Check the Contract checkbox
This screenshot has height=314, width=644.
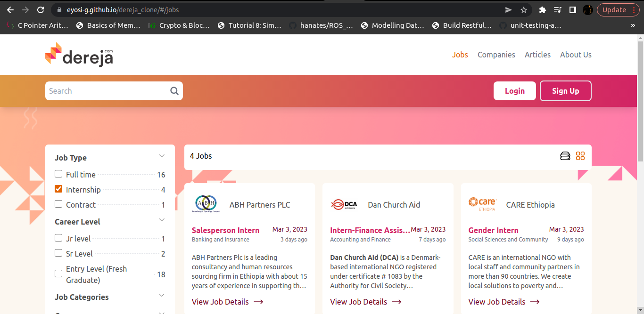tap(58, 204)
